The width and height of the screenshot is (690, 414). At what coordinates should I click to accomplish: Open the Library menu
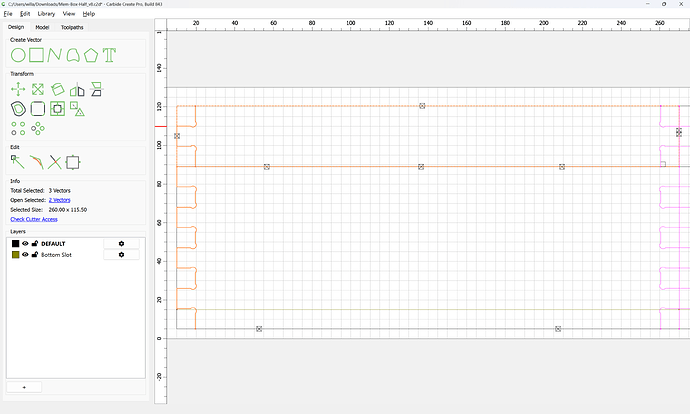pyautogui.click(x=46, y=14)
